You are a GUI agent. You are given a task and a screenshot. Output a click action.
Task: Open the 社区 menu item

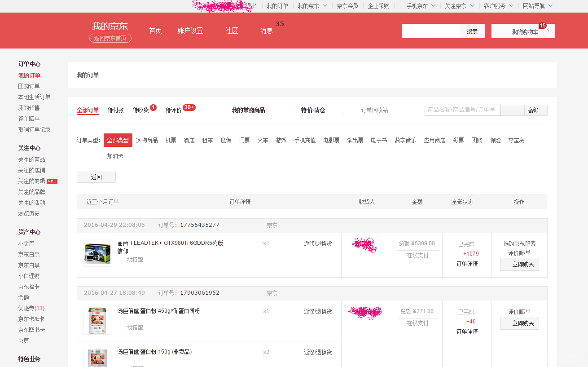(x=232, y=31)
